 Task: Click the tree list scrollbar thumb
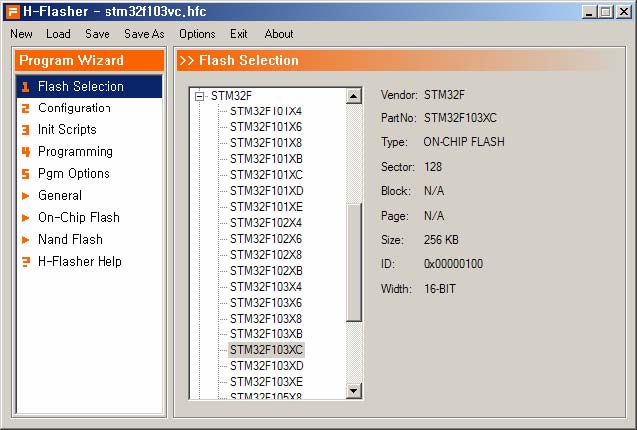coord(353,263)
